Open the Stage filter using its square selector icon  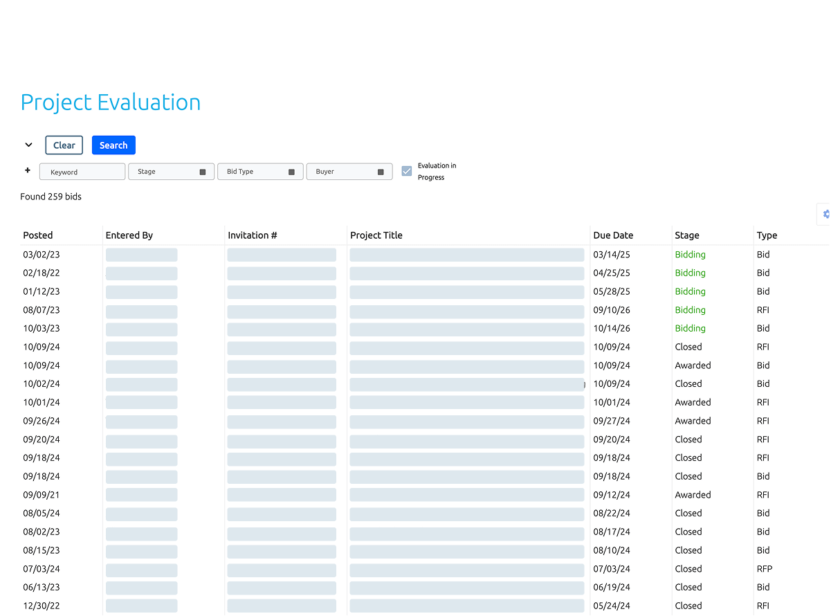click(x=203, y=171)
